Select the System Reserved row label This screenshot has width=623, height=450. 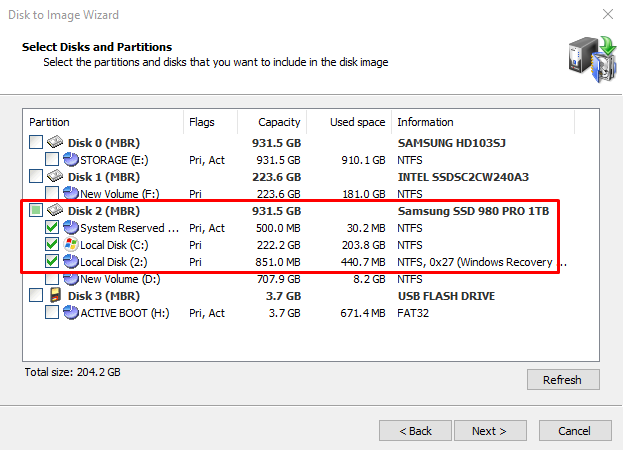[x=130, y=228]
